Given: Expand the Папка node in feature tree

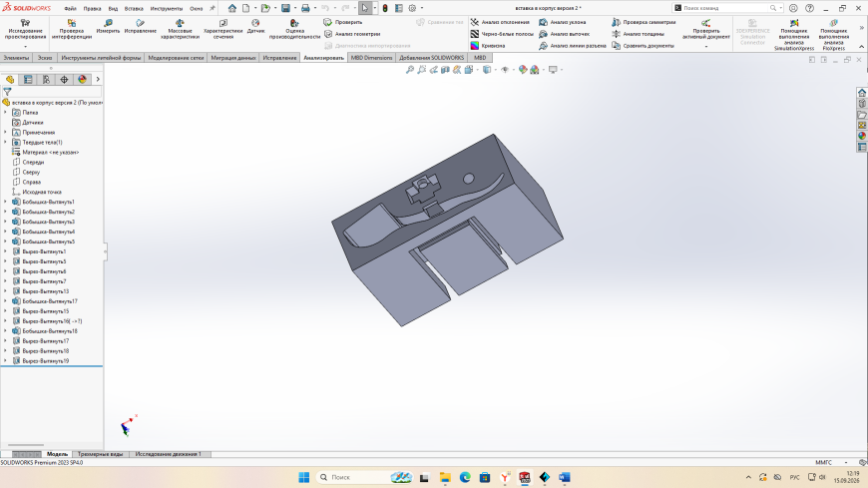Looking at the screenshot, I should 6,113.
